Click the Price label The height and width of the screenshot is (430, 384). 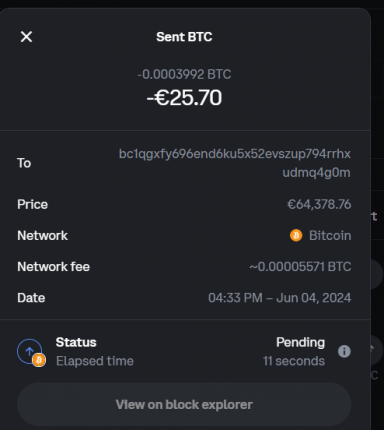pos(32,204)
